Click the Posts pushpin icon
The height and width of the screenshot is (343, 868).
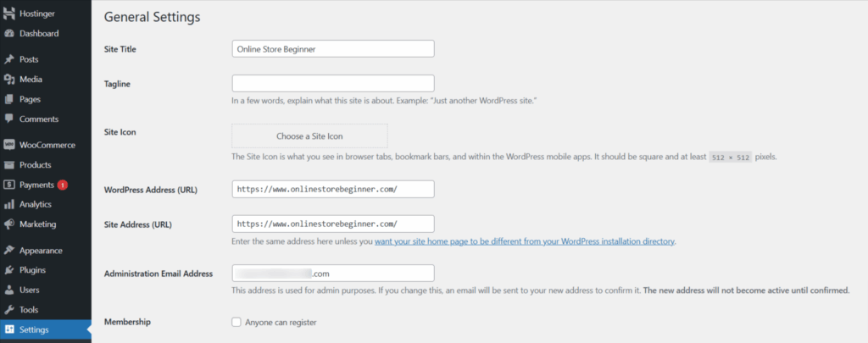pyautogui.click(x=9, y=59)
